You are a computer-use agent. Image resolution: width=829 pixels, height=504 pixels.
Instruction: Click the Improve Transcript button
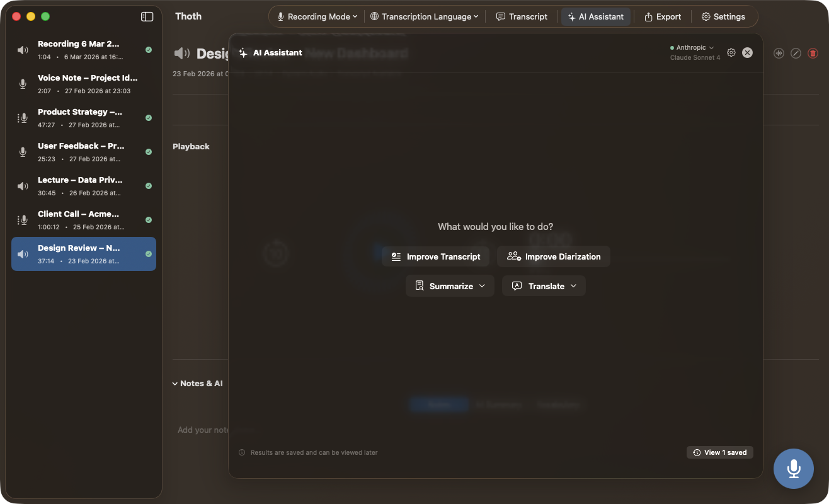point(435,256)
